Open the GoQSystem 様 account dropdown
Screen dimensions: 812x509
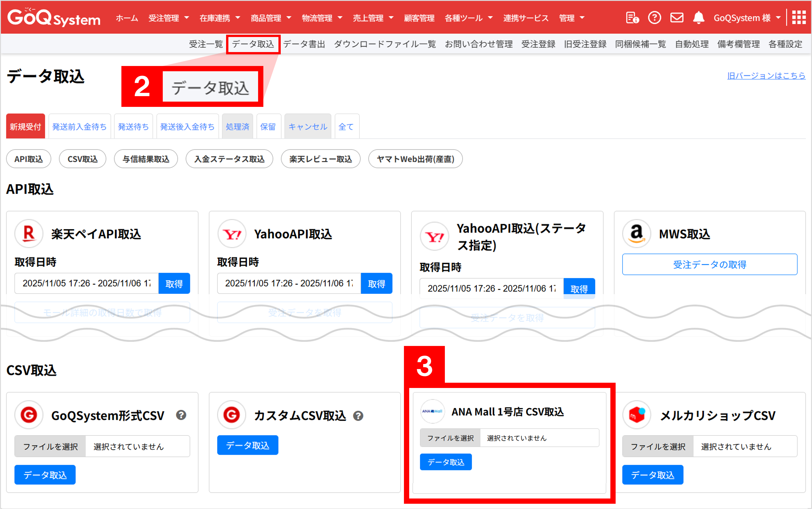tap(747, 18)
